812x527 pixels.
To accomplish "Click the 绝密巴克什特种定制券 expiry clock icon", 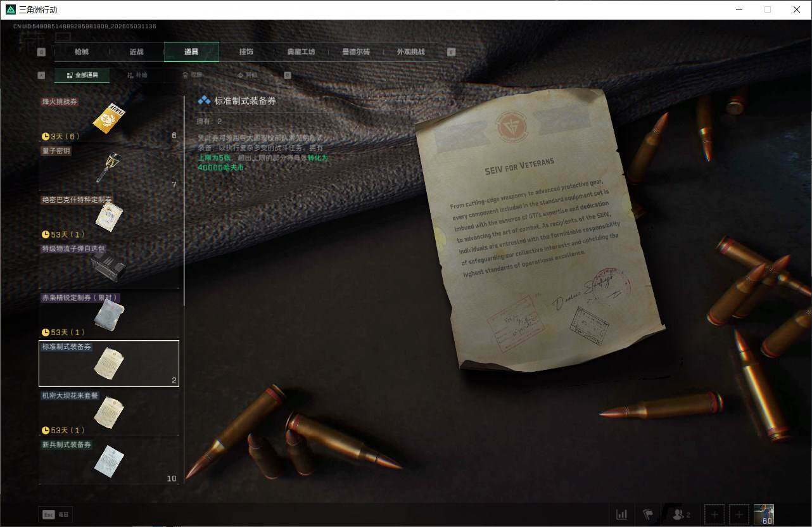I will [46, 234].
